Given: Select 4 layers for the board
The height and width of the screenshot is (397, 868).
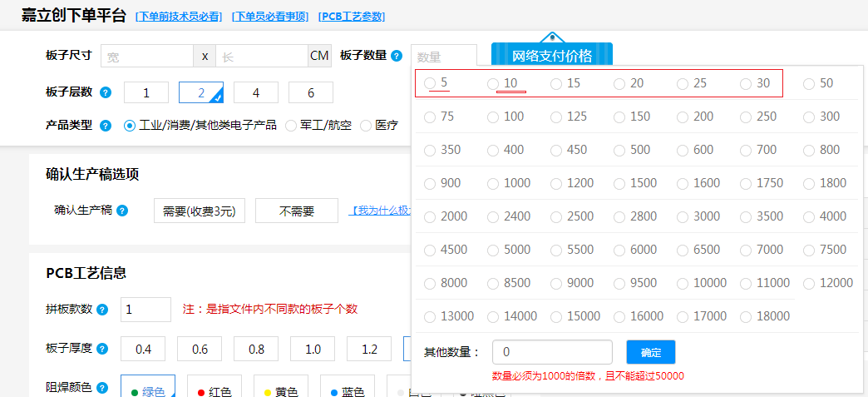Looking at the screenshot, I should tap(255, 92).
